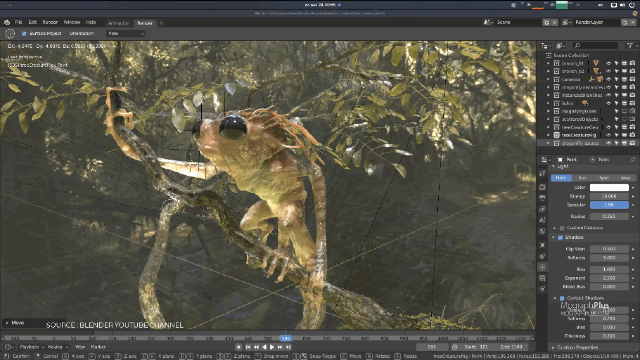Image resolution: width=640 pixels, height=360 pixels.
Task: Open the File menu
Action: click(x=19, y=22)
